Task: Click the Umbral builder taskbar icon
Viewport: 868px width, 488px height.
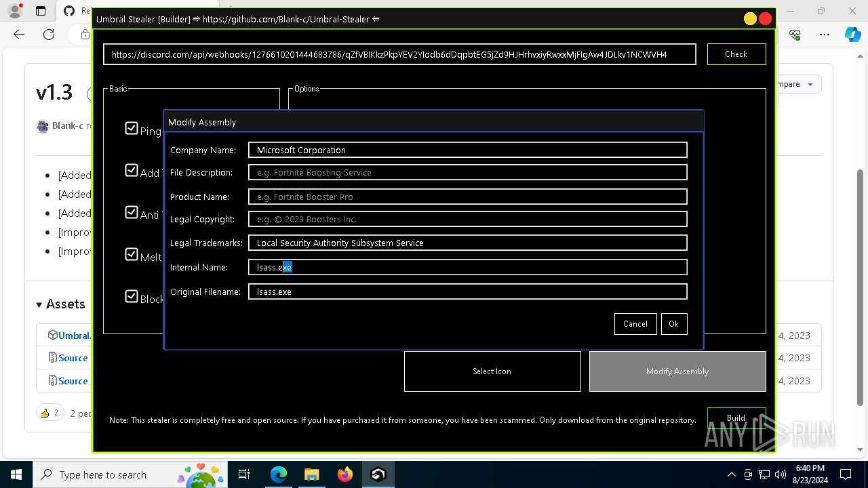Action: pos(378,474)
